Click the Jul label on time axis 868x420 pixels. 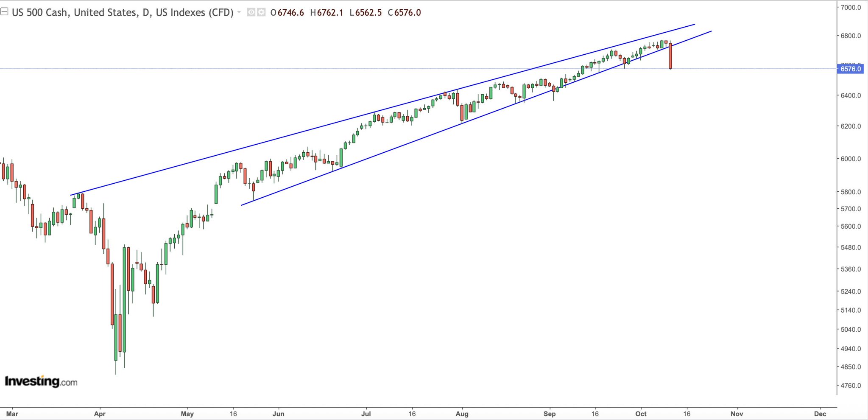pos(366,414)
